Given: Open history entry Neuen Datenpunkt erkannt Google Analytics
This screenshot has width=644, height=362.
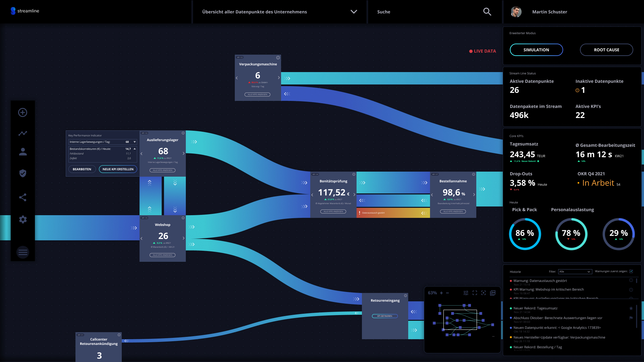Looking at the screenshot, I should 557,328.
